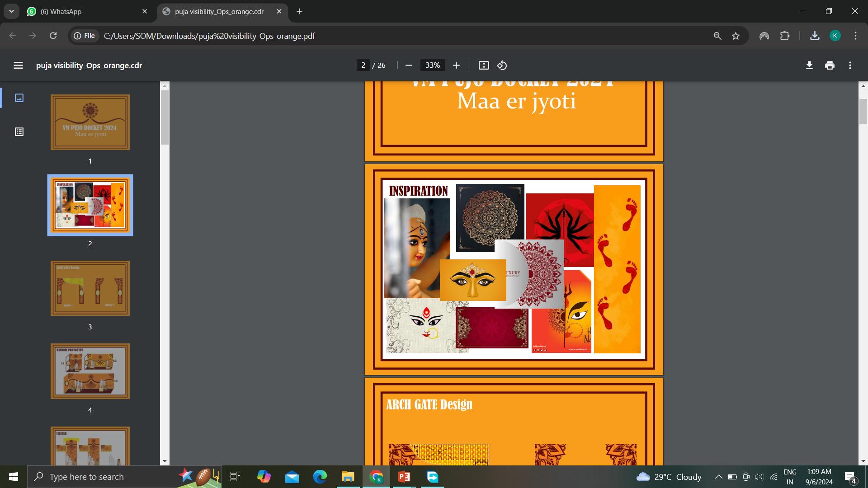
Task: Download the PDF from viewer toolbar
Action: (809, 66)
